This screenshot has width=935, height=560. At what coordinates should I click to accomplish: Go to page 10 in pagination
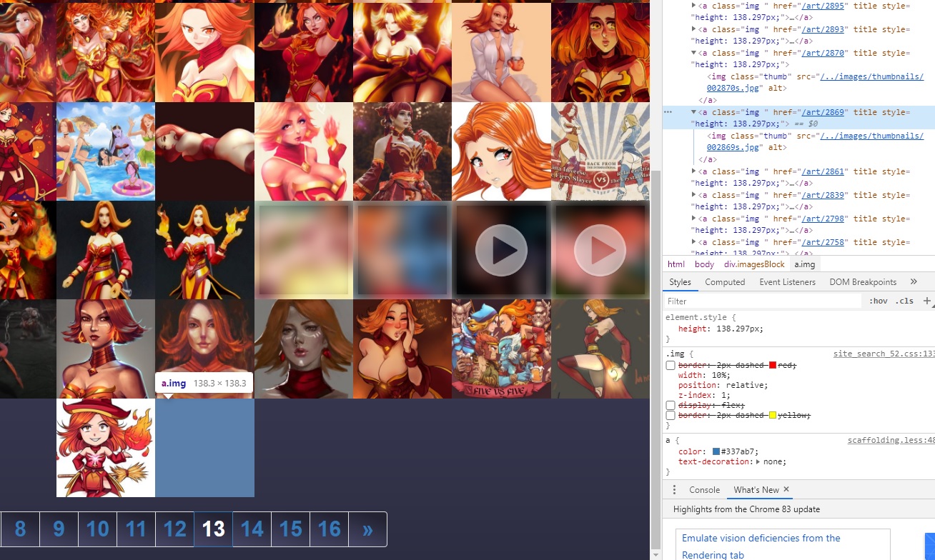97,529
